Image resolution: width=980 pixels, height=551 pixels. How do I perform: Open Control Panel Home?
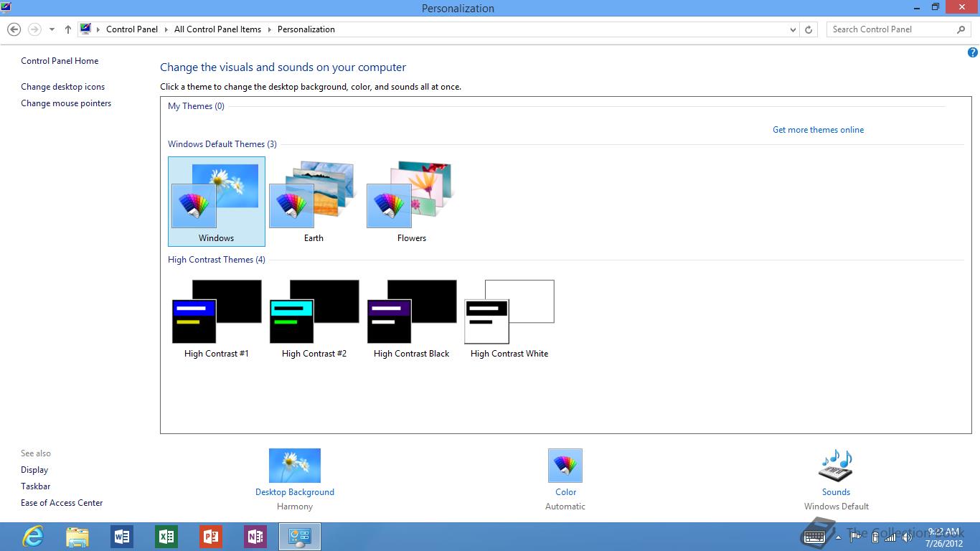(60, 61)
